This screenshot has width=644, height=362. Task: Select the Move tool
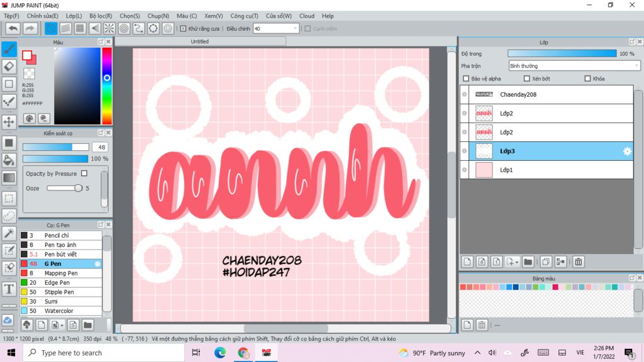pos(9,121)
